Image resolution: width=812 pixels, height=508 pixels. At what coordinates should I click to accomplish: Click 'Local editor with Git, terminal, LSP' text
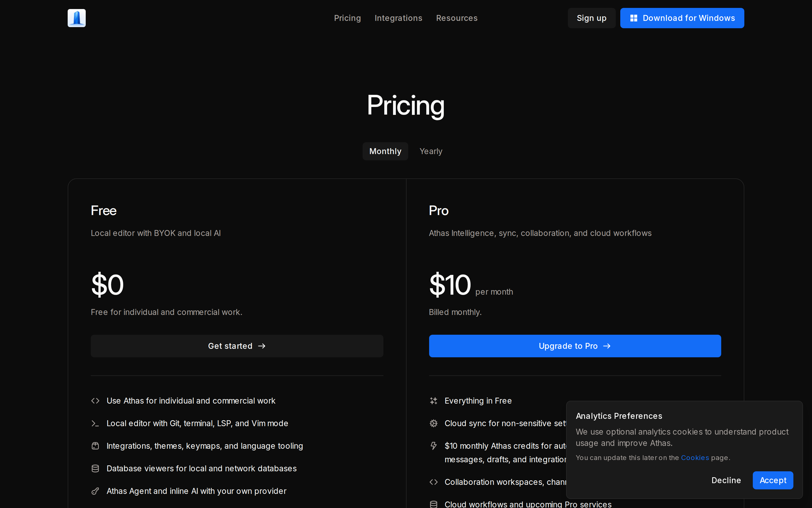(x=197, y=423)
